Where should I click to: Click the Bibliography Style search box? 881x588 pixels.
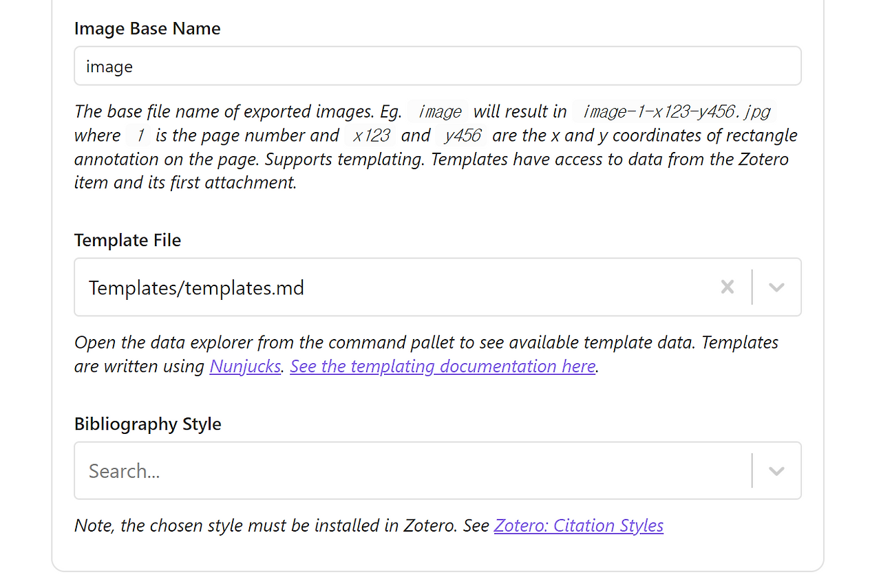point(413,471)
